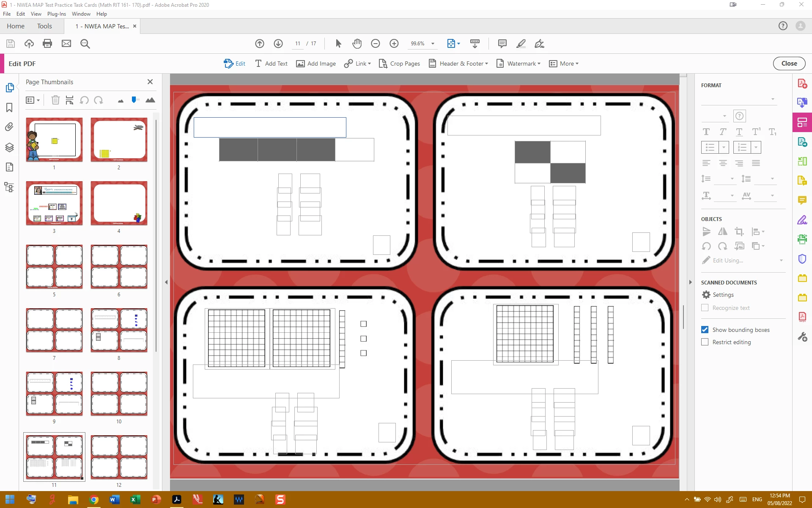This screenshot has height=508, width=812.
Task: Click the Zoom in plus icon
Action: 394,44
